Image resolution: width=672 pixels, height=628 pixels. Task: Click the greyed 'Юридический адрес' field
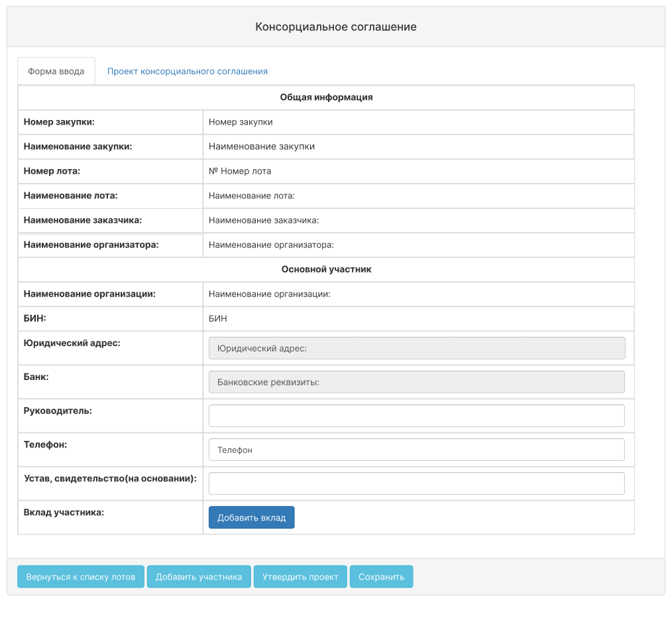point(416,348)
